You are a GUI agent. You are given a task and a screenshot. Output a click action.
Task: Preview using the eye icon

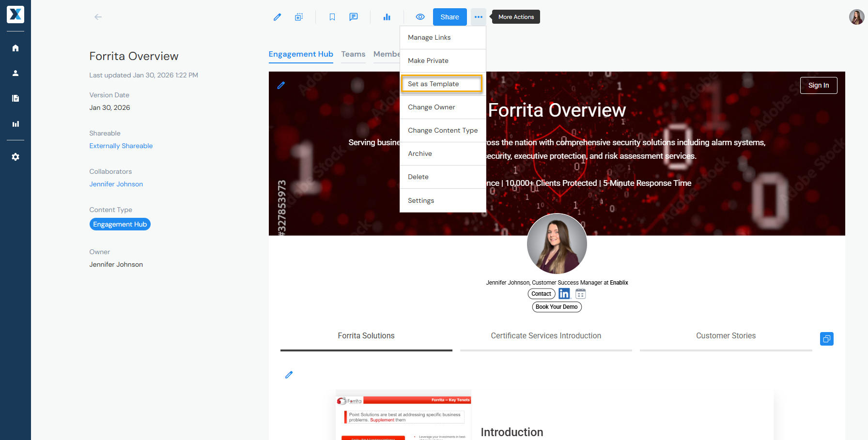point(420,17)
